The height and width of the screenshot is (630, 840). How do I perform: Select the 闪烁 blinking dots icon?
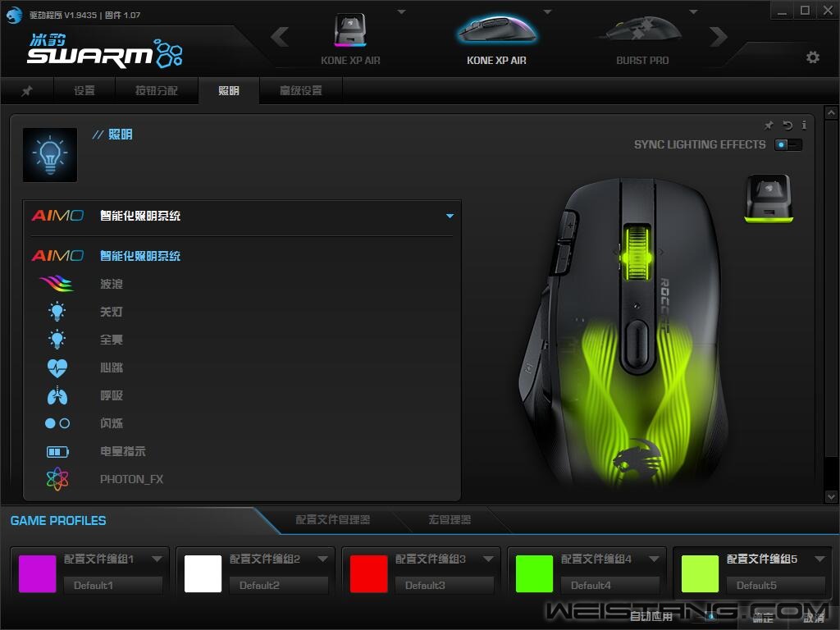coord(57,423)
